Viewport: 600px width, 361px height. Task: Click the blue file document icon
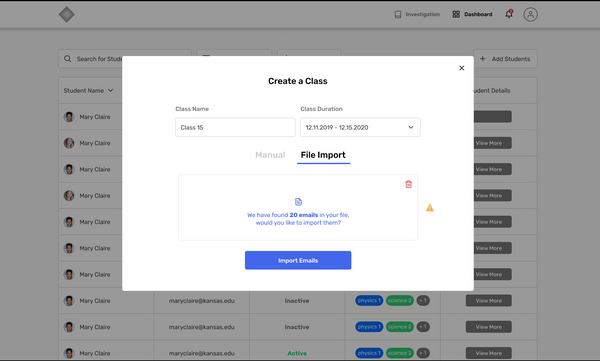[298, 202]
